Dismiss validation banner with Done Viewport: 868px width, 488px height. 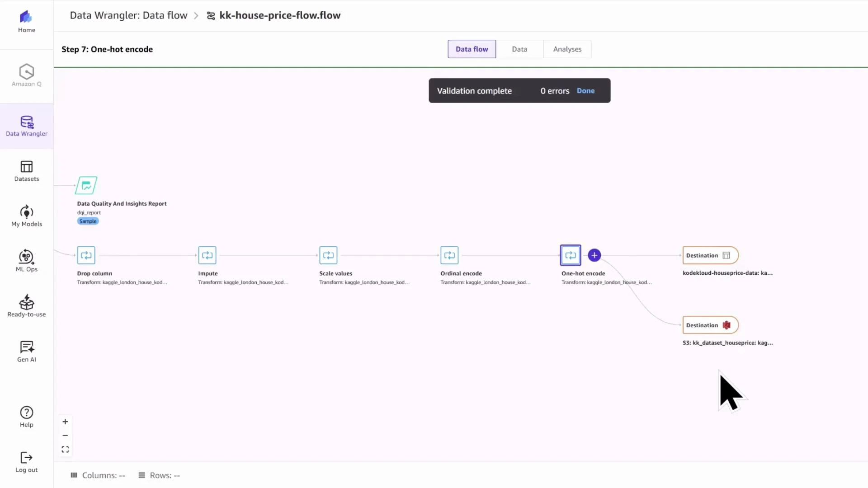585,90
